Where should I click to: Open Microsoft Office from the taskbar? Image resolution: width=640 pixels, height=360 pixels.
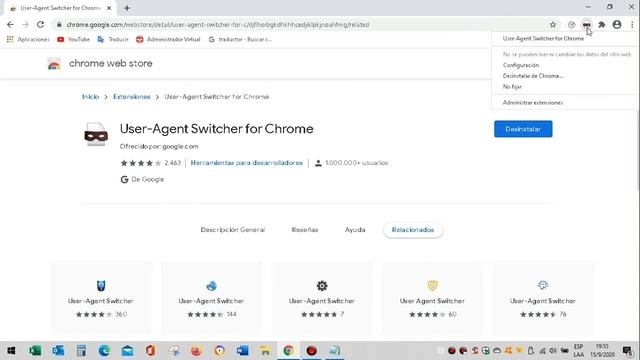tap(150, 351)
